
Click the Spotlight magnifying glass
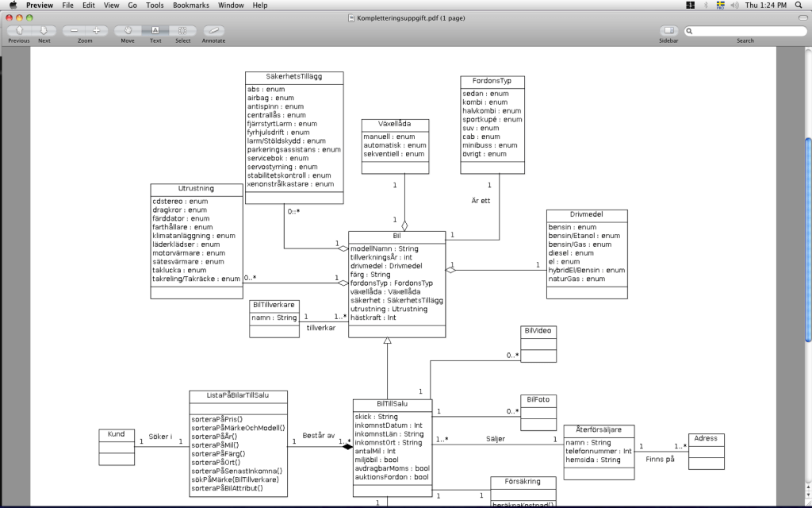click(799, 5)
